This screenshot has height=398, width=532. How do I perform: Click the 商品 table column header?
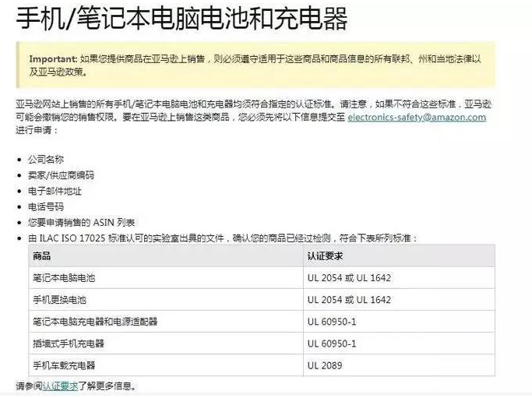click(x=41, y=255)
